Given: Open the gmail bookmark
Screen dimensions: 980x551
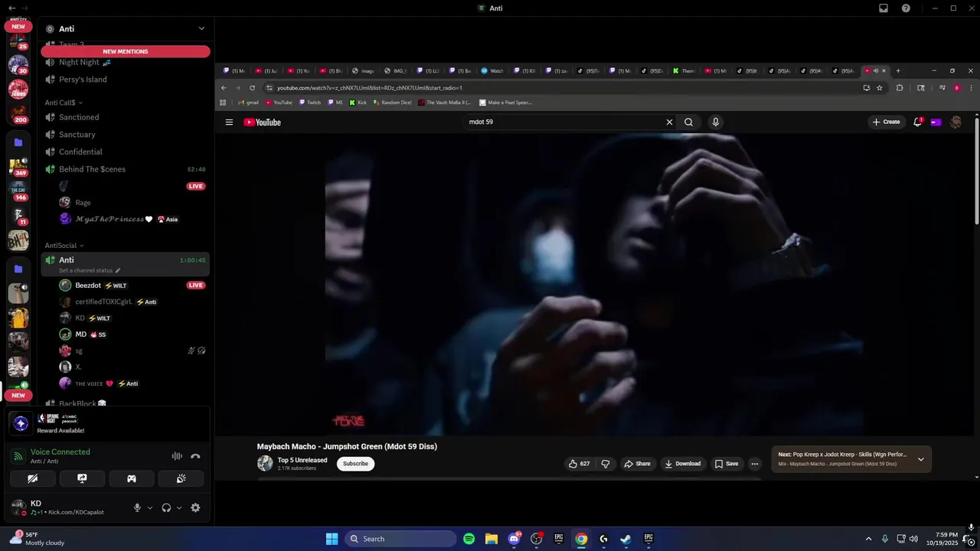Looking at the screenshot, I should (248, 103).
